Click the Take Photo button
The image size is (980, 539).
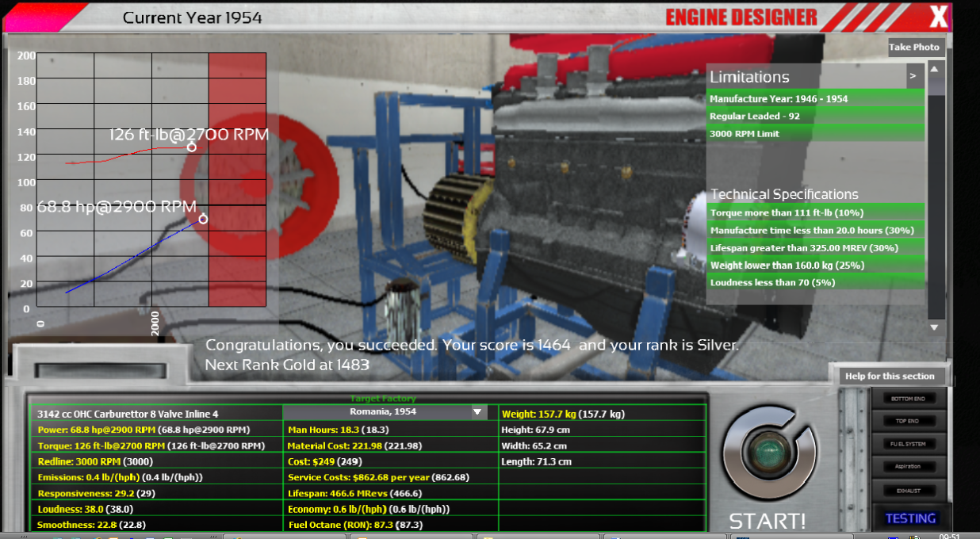click(914, 48)
